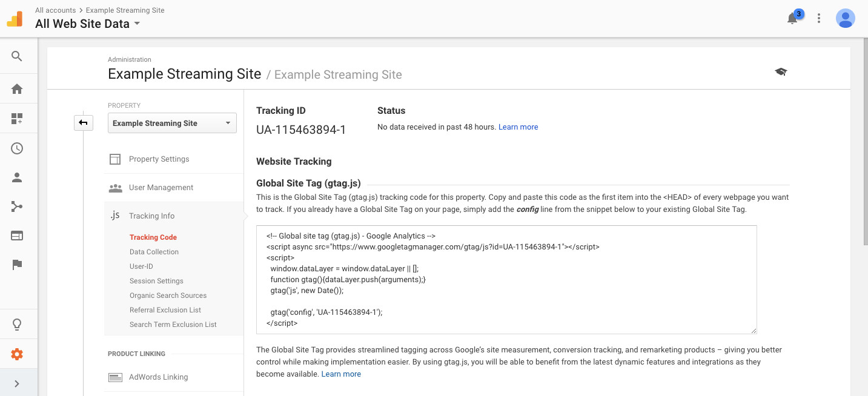Select Tracking Code submenu item

(153, 237)
